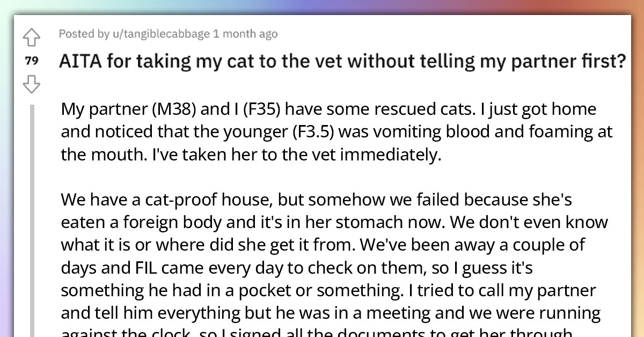This screenshot has width=644, height=337.
Task: Remove your vote by clicking the upvote arrow
Action: pos(32,38)
